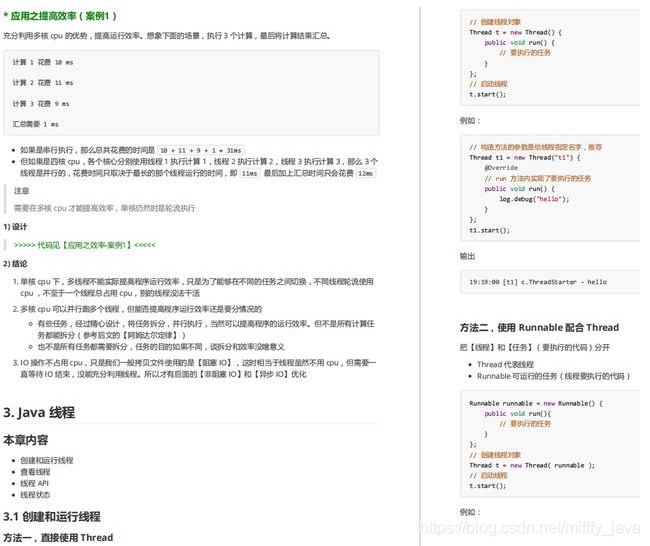Click the heading '方法一，直接使用 Thread'

[x=58, y=538]
